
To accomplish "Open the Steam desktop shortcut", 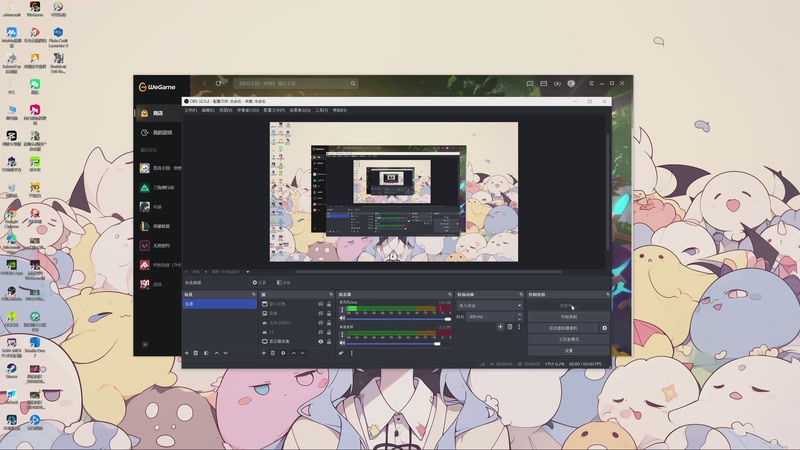I will point(11,371).
